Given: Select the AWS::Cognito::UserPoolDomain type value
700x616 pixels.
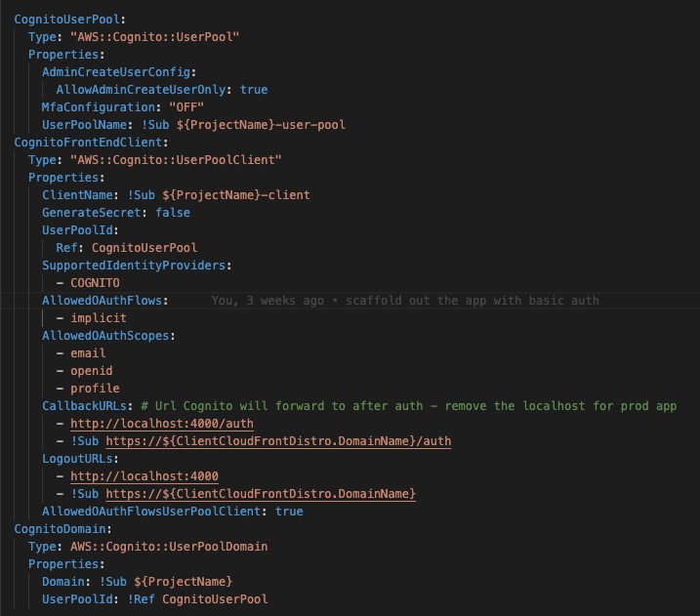Looking at the screenshot, I should pyautogui.click(x=169, y=547).
